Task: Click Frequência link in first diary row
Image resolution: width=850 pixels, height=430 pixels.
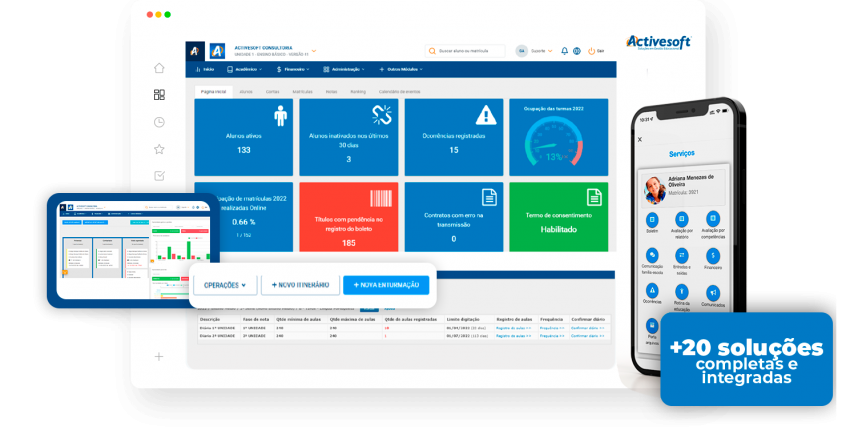Action: pyautogui.click(x=552, y=328)
